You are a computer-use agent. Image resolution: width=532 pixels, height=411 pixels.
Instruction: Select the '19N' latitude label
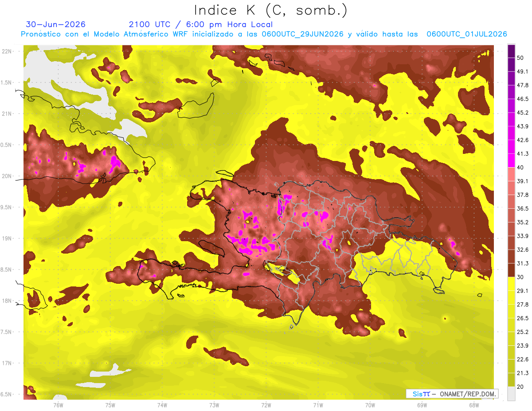pos(6,239)
